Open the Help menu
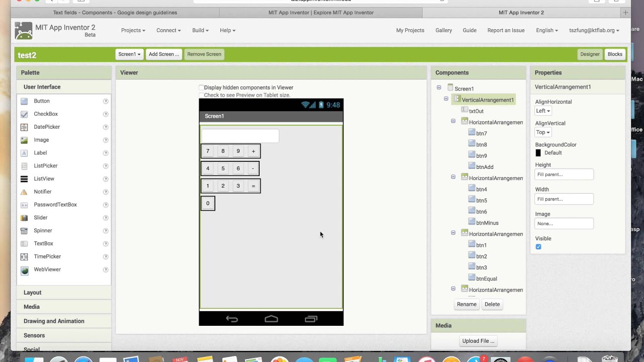 pyautogui.click(x=227, y=30)
